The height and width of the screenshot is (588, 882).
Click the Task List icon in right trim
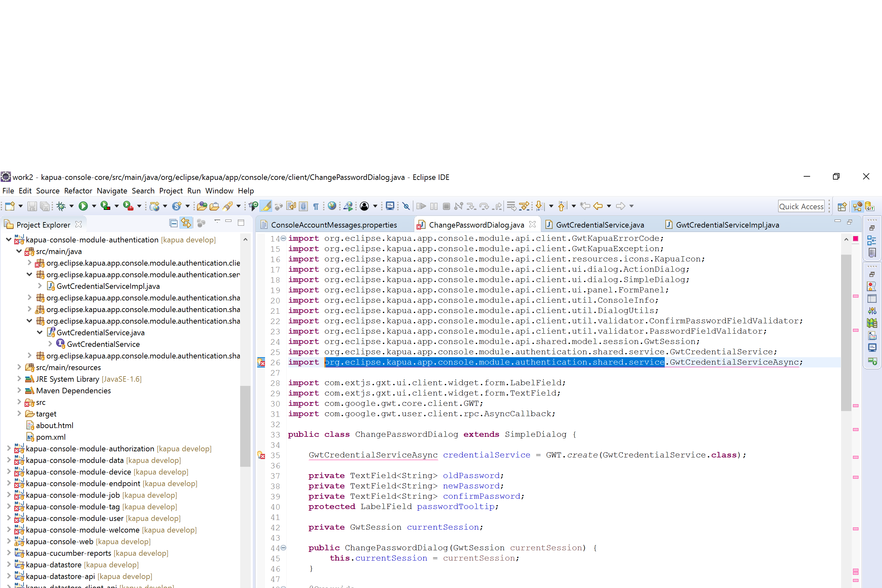pyautogui.click(x=872, y=253)
